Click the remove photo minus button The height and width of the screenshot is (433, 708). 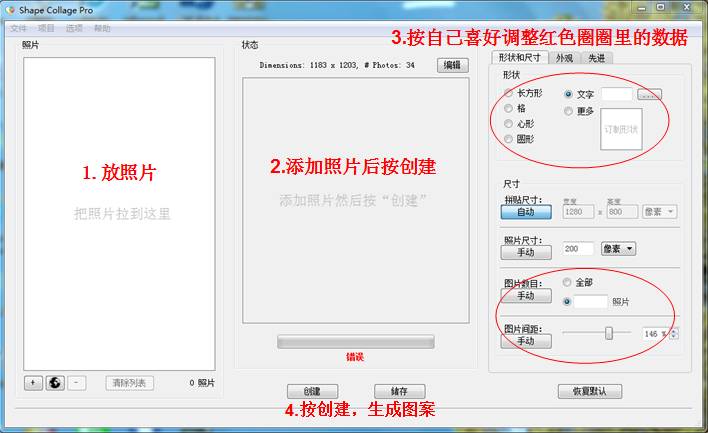pos(76,383)
